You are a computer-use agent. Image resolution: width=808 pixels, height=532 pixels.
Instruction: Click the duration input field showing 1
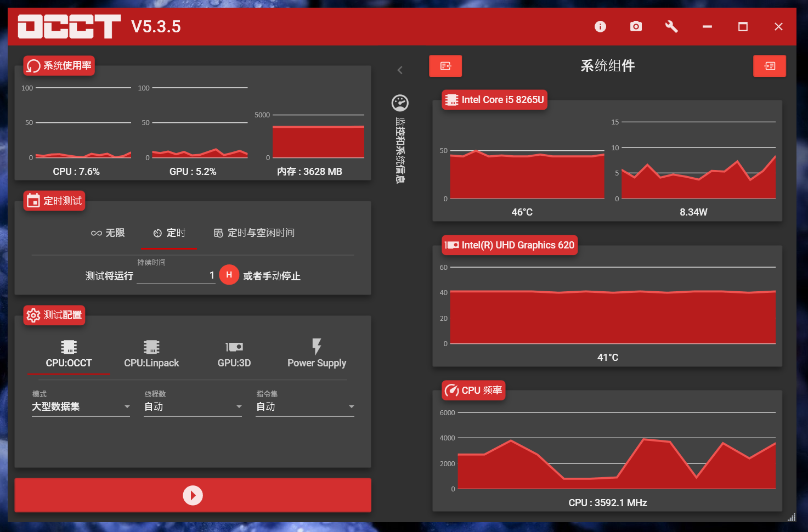tap(176, 275)
